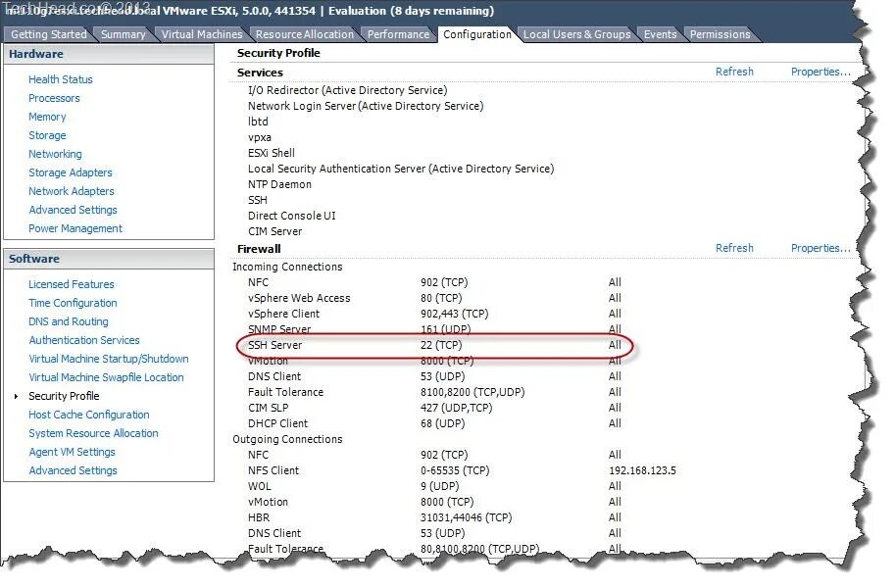Image resolution: width=895 pixels, height=588 pixels.
Task: Open Properties for Firewall section
Action: pos(820,248)
